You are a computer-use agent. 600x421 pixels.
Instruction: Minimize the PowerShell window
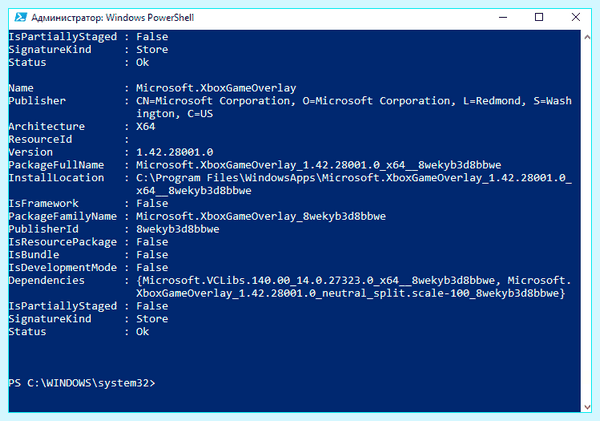[503, 17]
